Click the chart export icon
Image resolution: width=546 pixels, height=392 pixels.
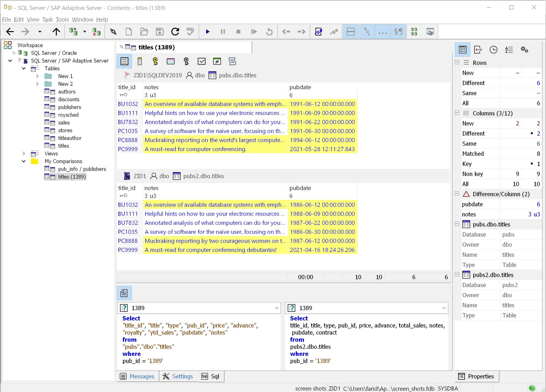[318, 32]
